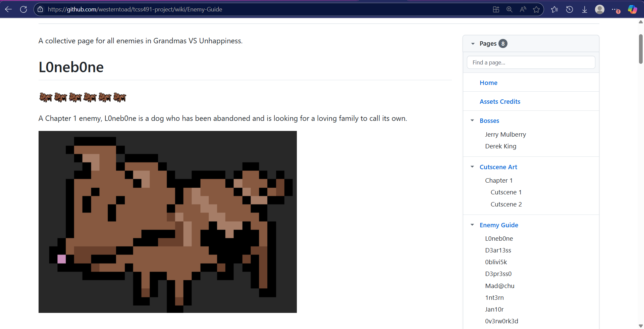
Task: Open the Copilot icon
Action: (x=633, y=9)
